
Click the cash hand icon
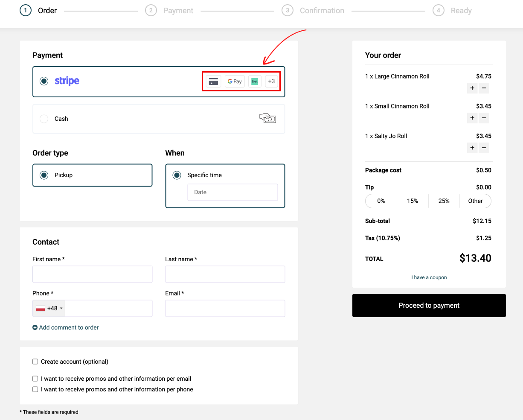(x=267, y=118)
